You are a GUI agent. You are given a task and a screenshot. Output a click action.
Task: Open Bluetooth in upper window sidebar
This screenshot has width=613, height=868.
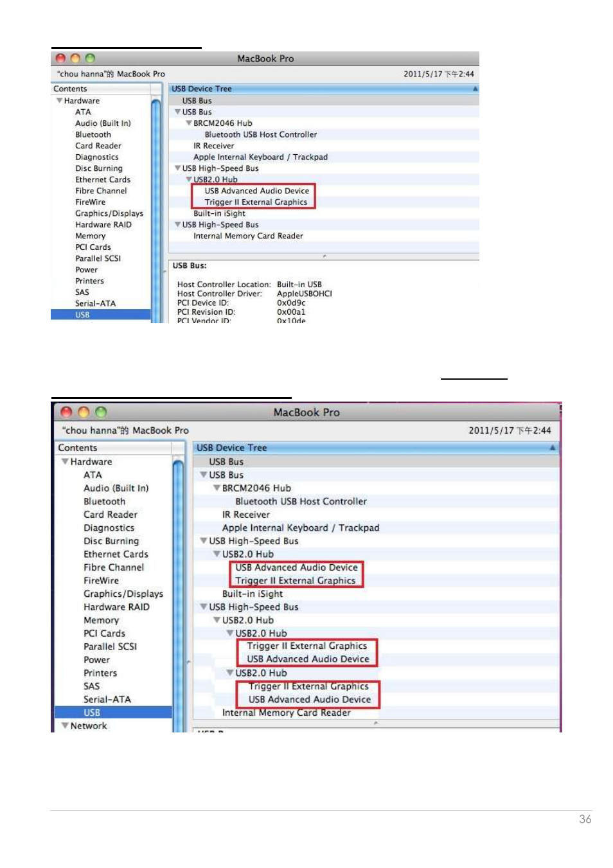click(93, 135)
